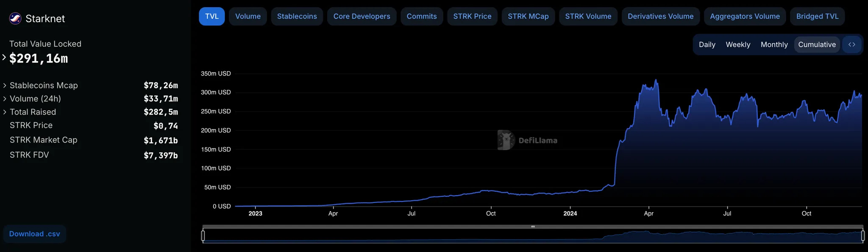Click the $78,26m stablecoins value
Image resolution: width=868 pixels, height=252 pixels.
pyautogui.click(x=161, y=85)
